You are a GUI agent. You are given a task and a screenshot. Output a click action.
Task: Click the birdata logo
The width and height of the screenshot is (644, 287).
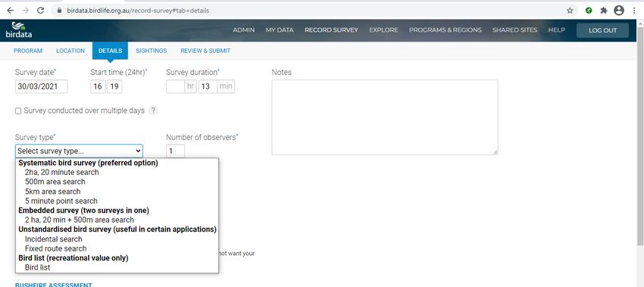pyautogui.click(x=19, y=30)
